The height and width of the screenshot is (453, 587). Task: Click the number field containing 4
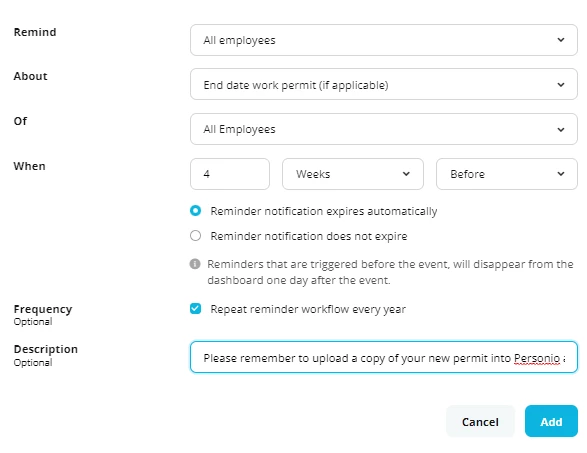coord(230,174)
